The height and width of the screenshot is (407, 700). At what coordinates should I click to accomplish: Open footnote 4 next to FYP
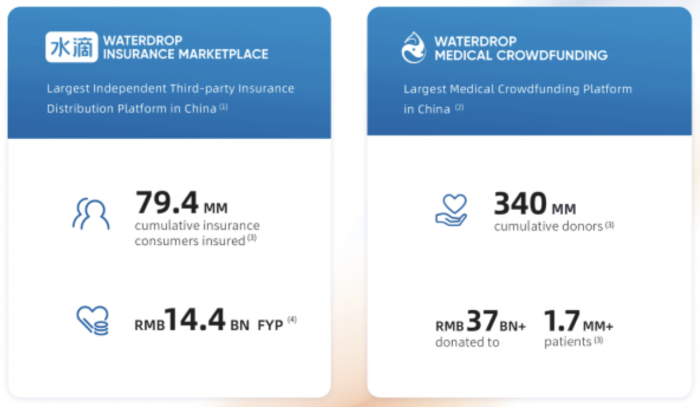[293, 318]
